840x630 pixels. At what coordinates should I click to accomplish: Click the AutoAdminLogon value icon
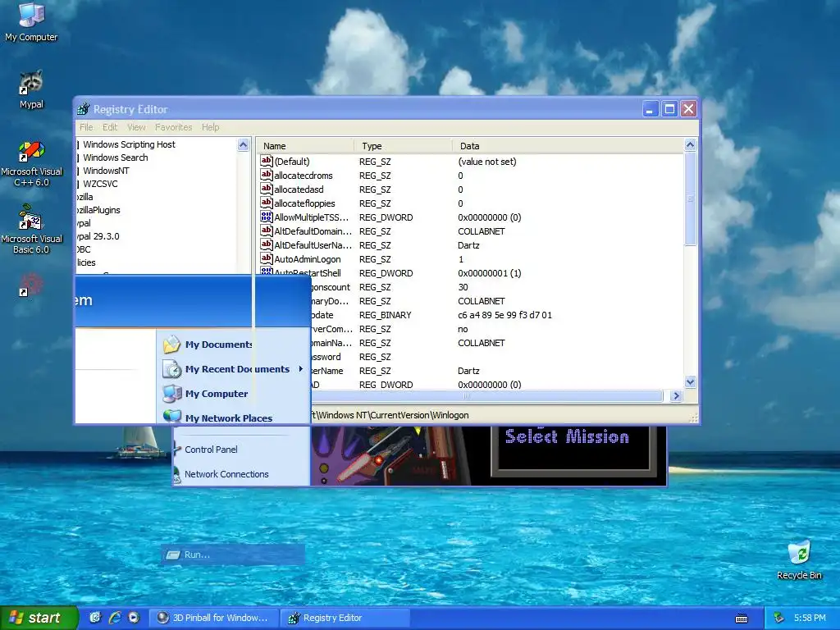(267, 258)
